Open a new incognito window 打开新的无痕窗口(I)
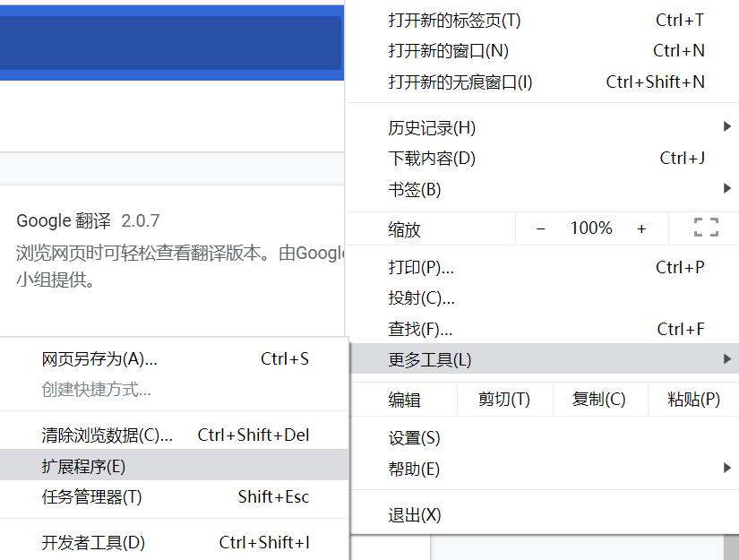The height and width of the screenshot is (560, 739). tap(460, 82)
